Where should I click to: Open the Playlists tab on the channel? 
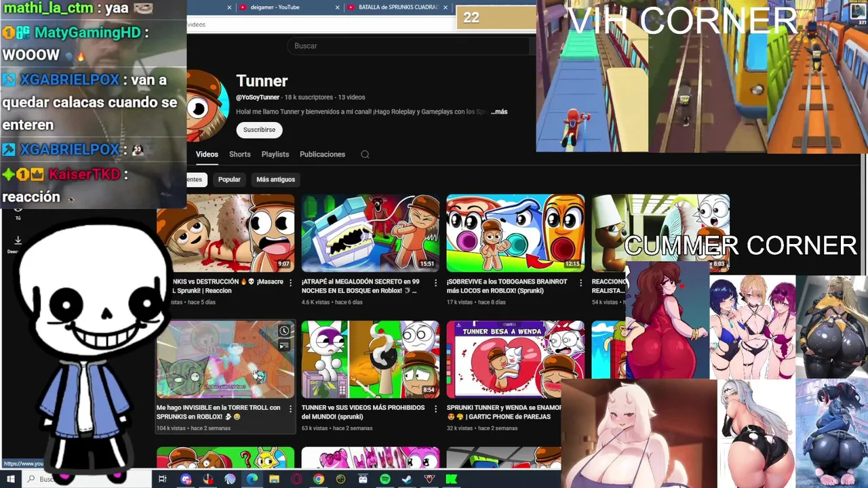tap(275, 155)
